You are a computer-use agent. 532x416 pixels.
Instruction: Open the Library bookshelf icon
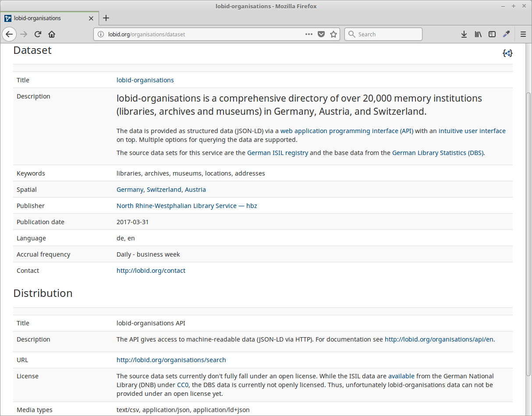click(478, 34)
